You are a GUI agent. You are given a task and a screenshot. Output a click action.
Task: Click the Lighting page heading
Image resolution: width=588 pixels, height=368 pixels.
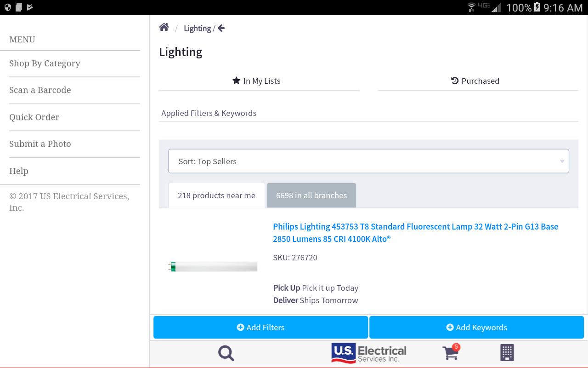click(x=181, y=52)
